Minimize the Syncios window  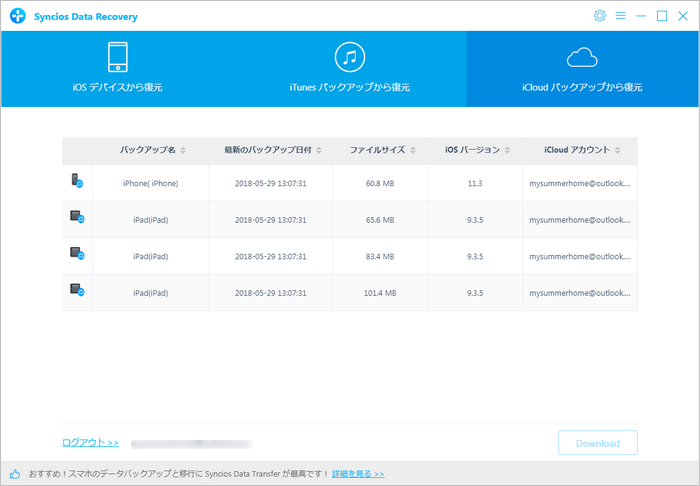coord(641,16)
